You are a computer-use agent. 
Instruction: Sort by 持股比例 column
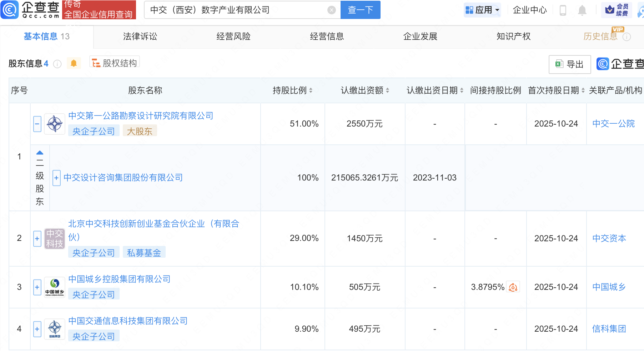(311, 90)
